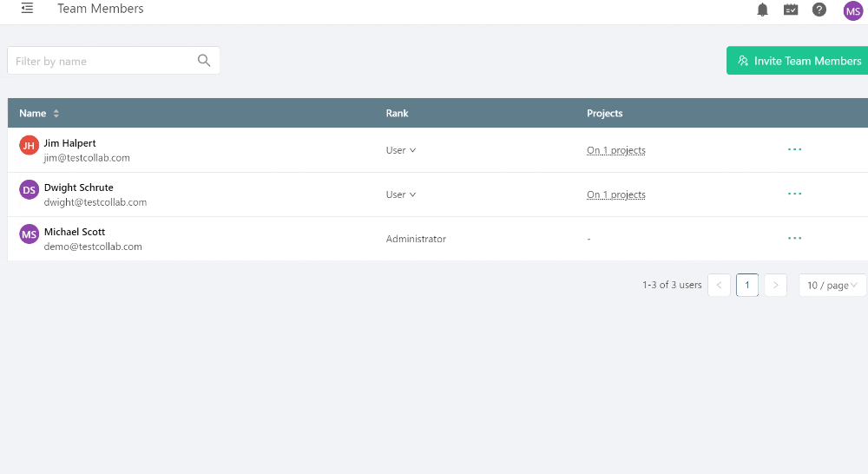Open the 10 / page size dropdown
868x474 pixels.
coord(832,285)
